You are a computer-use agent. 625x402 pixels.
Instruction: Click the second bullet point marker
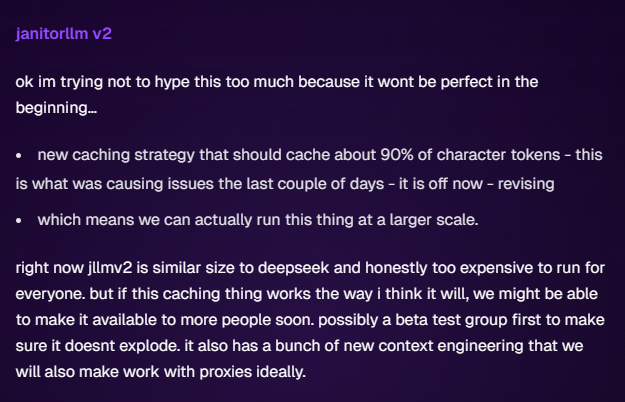[x=19, y=221]
